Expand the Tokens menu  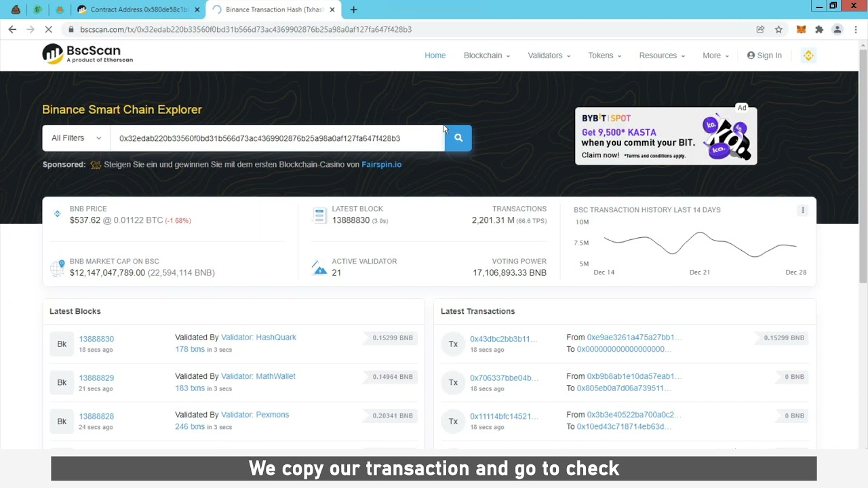coord(604,56)
